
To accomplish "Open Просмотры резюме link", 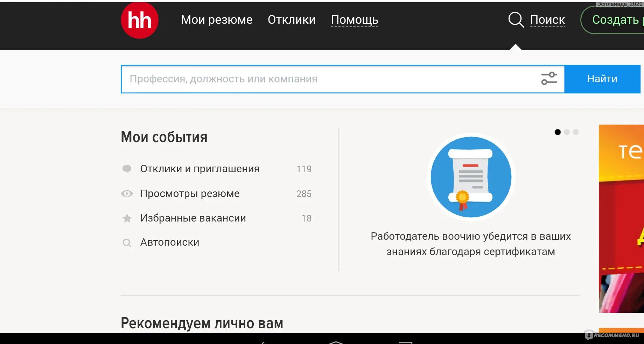I will click(190, 194).
